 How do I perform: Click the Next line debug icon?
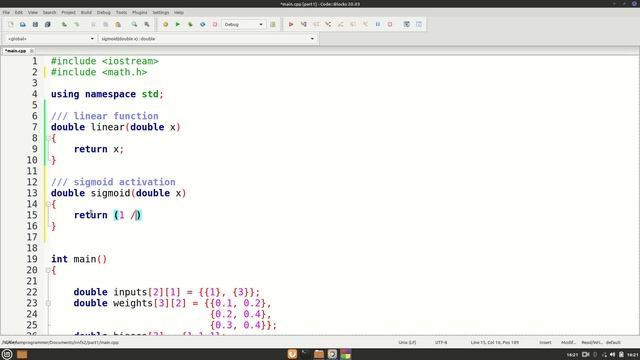(316, 24)
